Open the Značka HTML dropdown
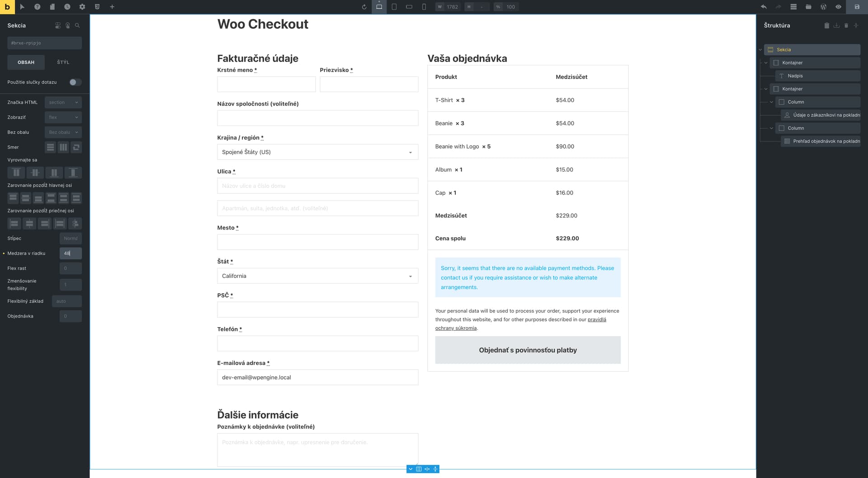This screenshot has height=478, width=868. coord(63,103)
